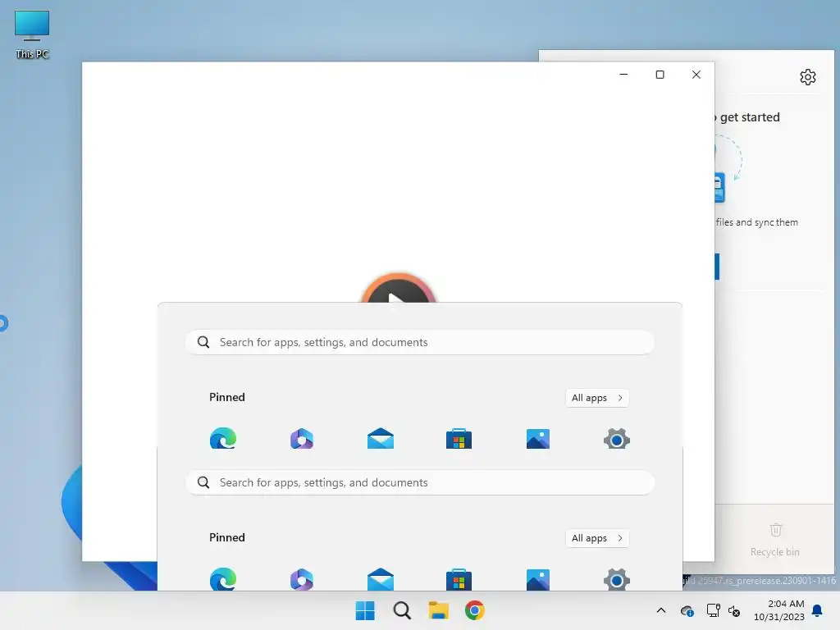Minimize the blank white window
This screenshot has height=630, width=840.
point(623,75)
